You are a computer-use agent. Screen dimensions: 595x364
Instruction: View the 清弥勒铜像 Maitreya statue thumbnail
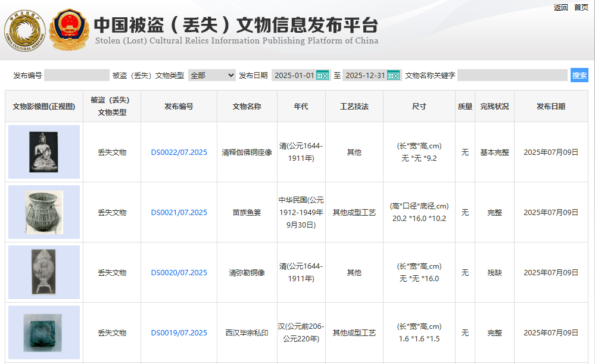[43, 272]
